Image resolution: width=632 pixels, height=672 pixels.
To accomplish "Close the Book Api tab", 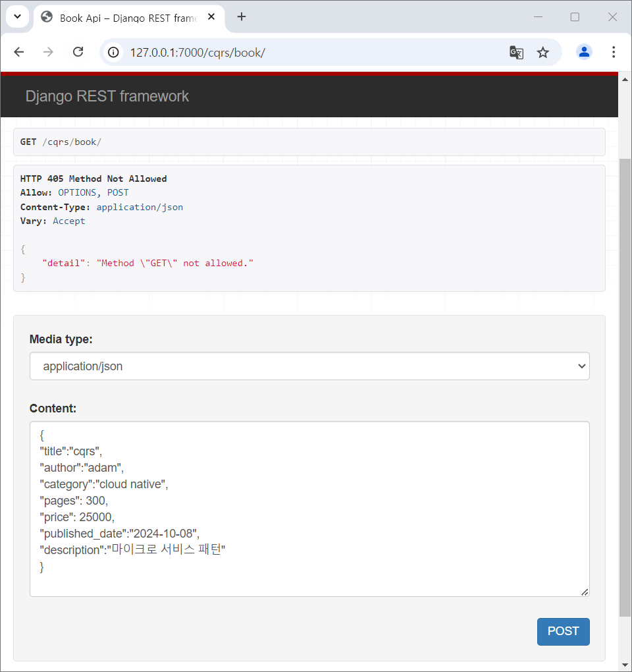I will click(211, 16).
